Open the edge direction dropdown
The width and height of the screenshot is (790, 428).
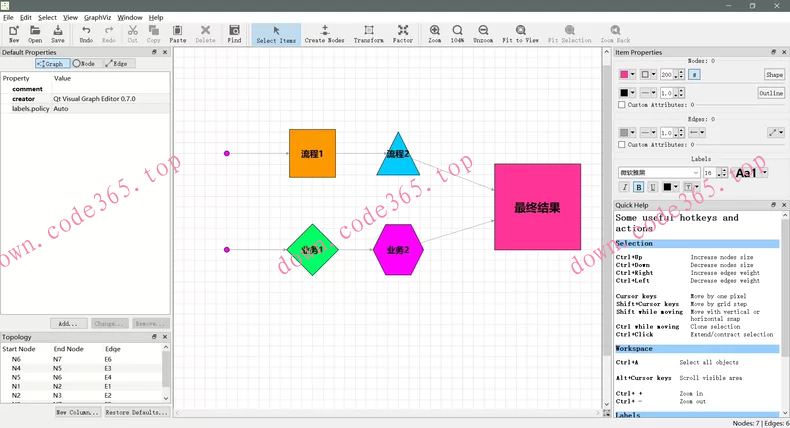click(697, 132)
